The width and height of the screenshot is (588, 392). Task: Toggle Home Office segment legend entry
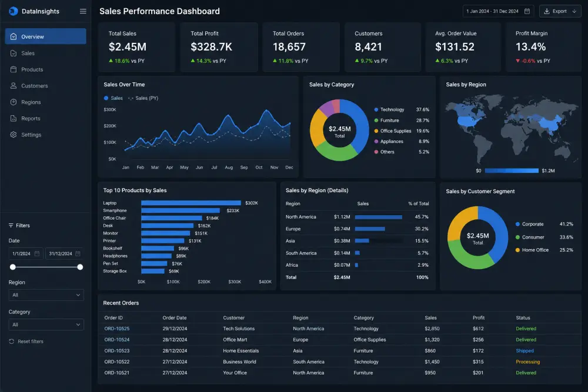tap(544, 250)
